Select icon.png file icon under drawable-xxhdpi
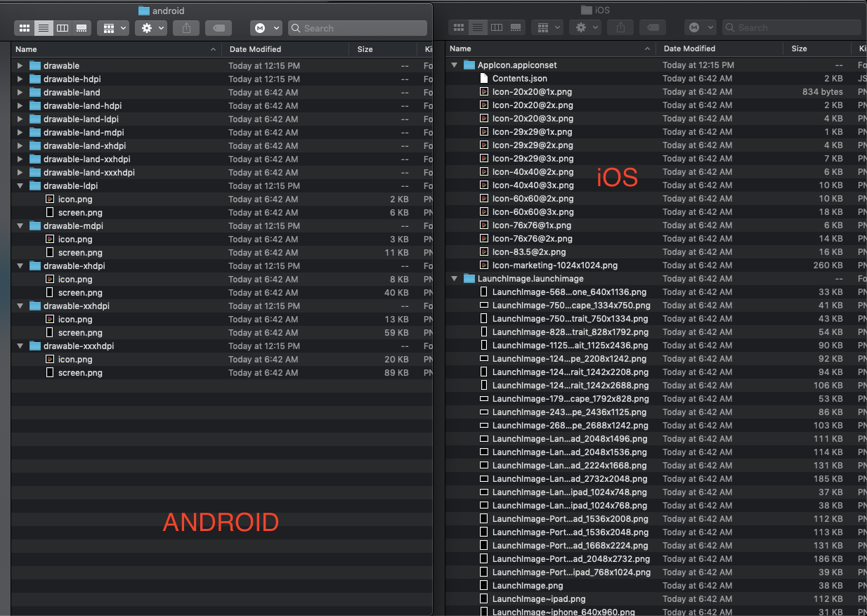867x616 pixels. pos(50,319)
